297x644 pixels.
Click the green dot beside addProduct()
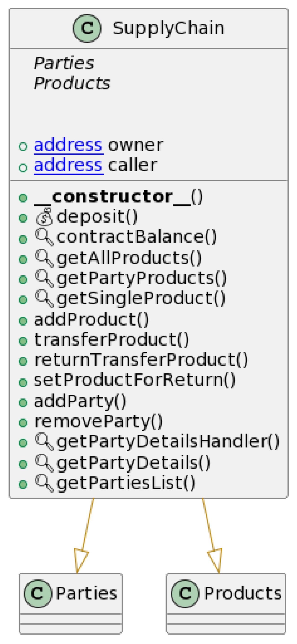[x=23, y=321]
